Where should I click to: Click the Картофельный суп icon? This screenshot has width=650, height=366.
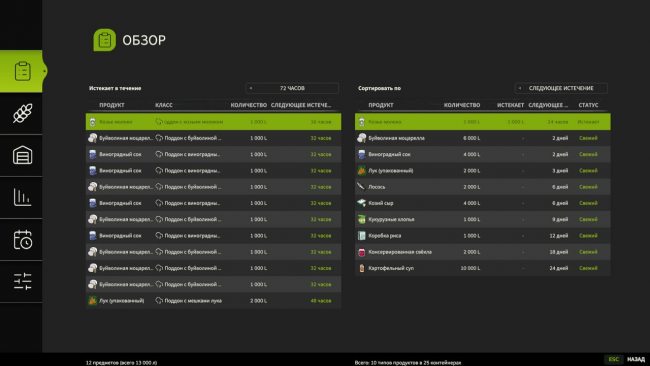click(361, 268)
